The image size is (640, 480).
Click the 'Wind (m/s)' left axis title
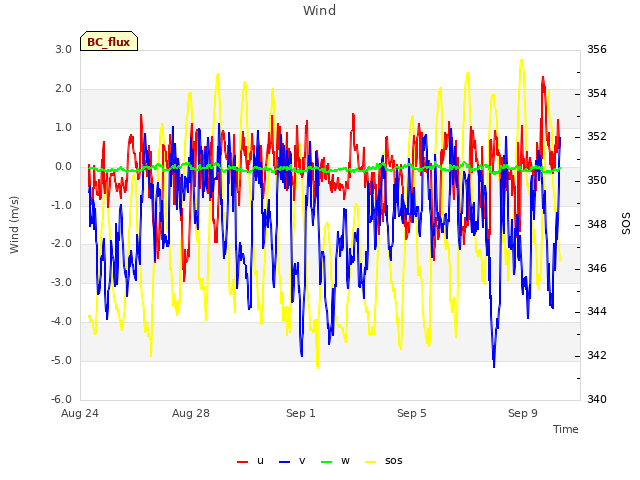14,225
